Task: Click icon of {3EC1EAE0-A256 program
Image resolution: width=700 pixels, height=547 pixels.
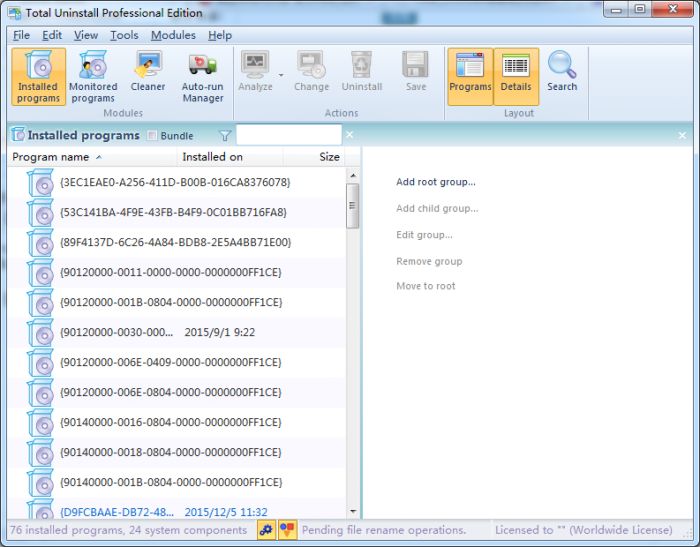Action: 40,182
